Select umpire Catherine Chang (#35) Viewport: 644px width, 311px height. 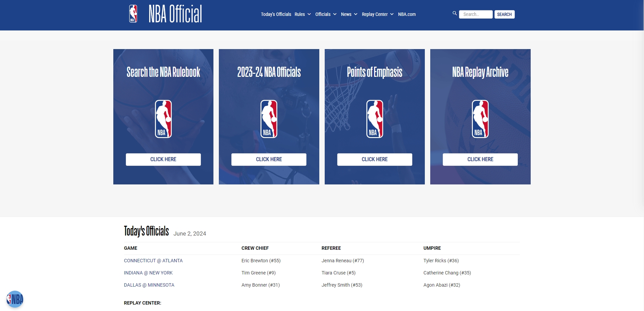click(447, 273)
